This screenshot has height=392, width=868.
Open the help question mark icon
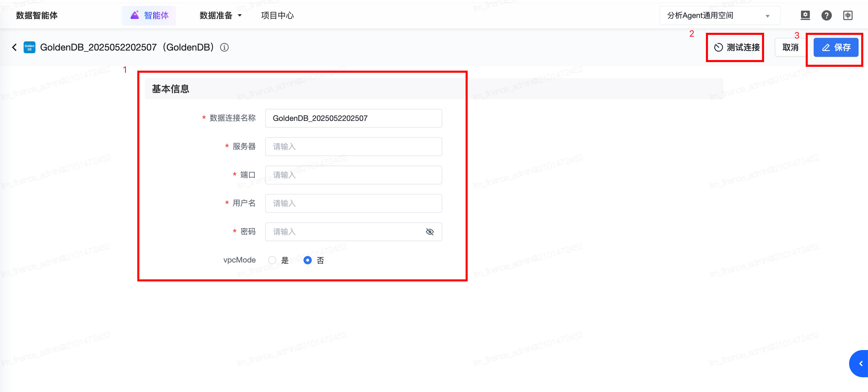click(x=826, y=15)
